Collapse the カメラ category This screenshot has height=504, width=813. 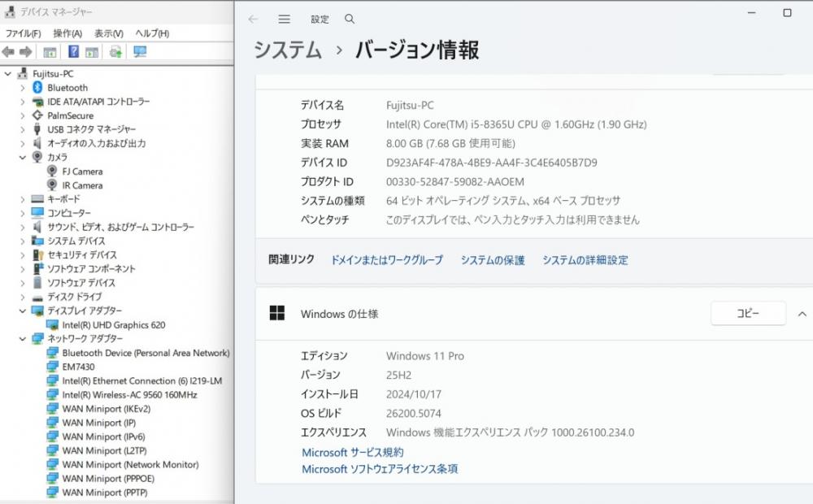(22, 157)
